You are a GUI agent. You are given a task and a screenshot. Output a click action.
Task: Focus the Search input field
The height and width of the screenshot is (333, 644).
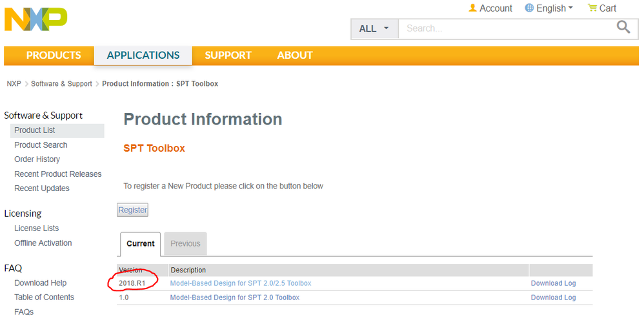(507, 28)
